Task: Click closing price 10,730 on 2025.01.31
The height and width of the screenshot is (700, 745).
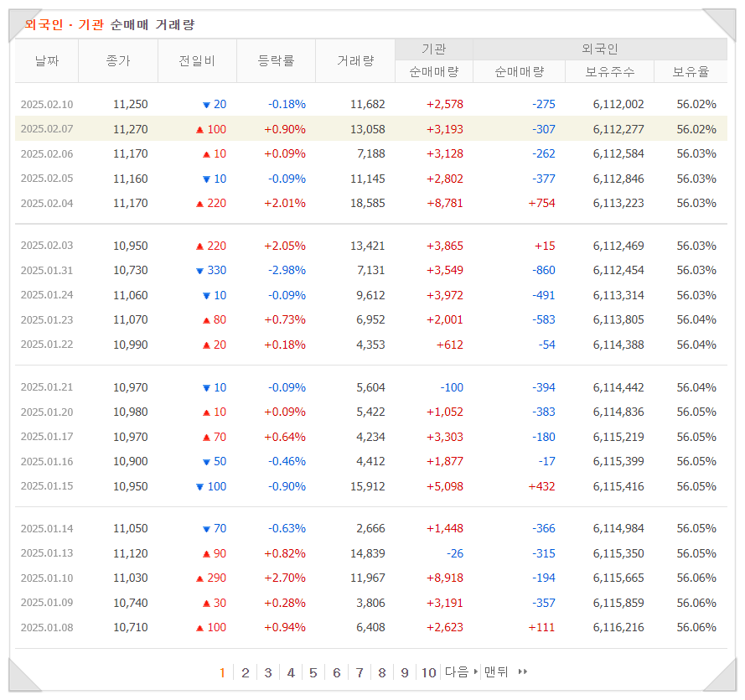Action: click(x=131, y=271)
